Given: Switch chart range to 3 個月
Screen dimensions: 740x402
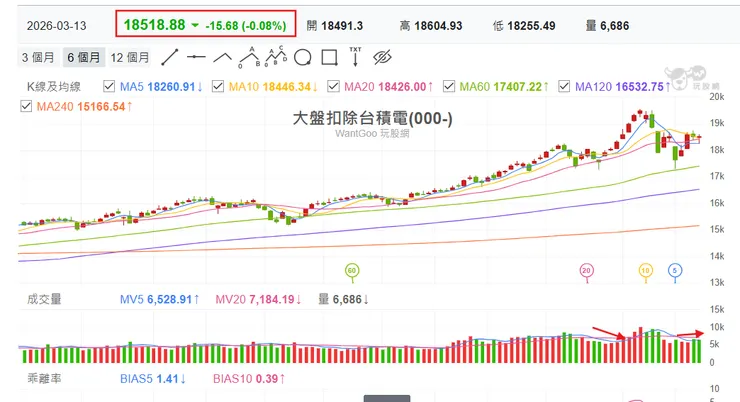Looking at the screenshot, I should (x=38, y=58).
